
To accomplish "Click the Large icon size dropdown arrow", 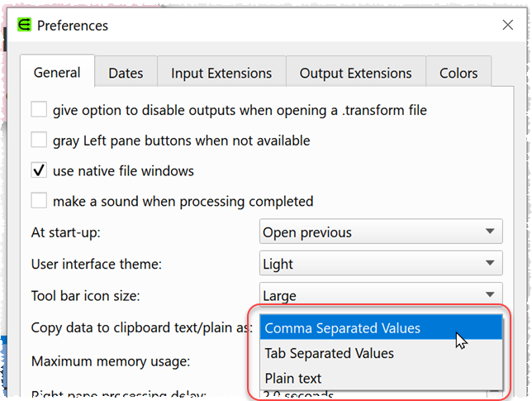I will click(490, 294).
